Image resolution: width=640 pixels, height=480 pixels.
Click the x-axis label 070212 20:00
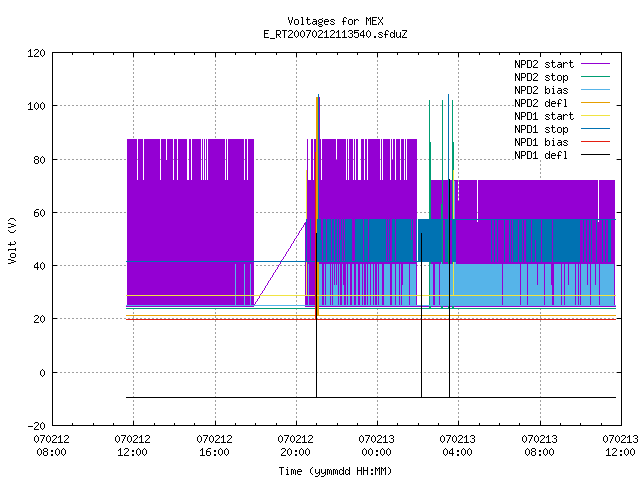296,446
